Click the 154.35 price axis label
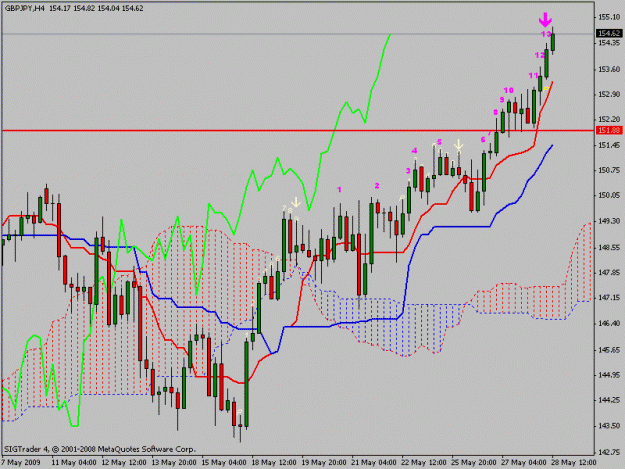The height and width of the screenshot is (469, 625). coord(608,43)
